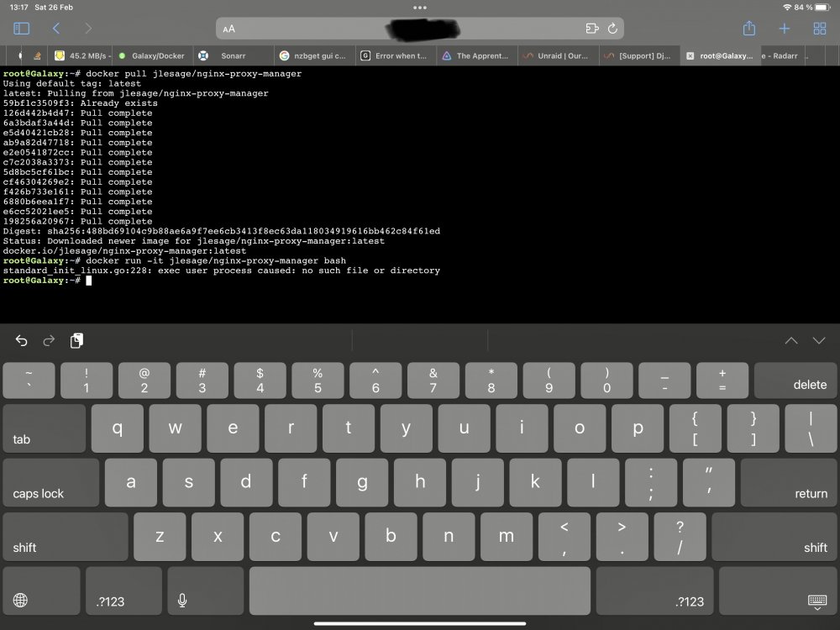
Task: Switch to The Apprent... tab
Action: [477, 55]
